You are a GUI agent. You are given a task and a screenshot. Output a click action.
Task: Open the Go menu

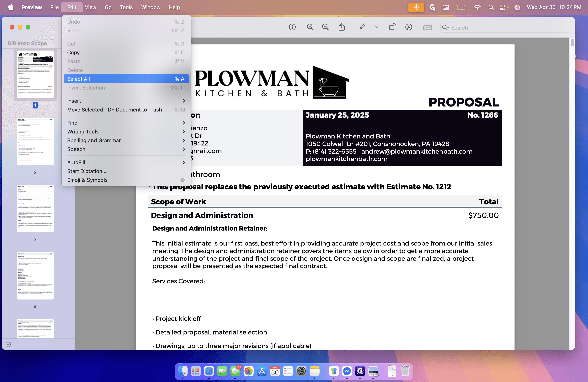coord(108,7)
